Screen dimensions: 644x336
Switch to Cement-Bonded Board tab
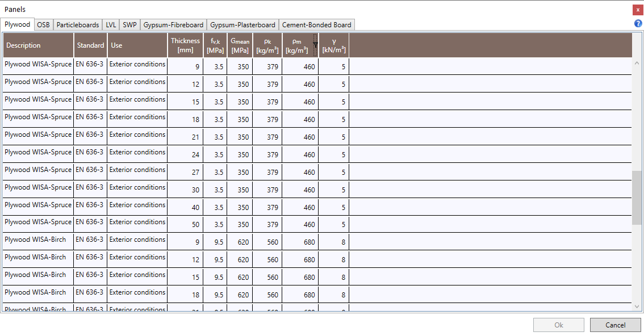[x=317, y=24]
